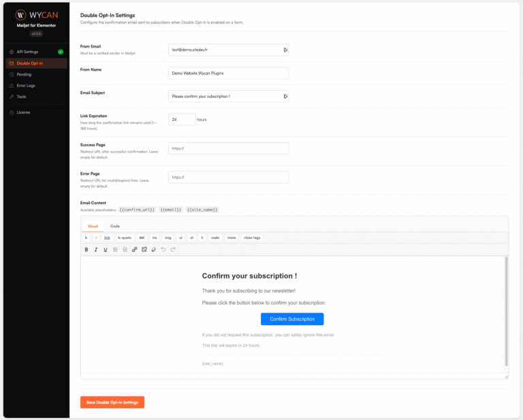Image resolution: width=523 pixels, height=420 pixels.
Task: Click the Error Logs warning icon
Action: click(x=12, y=85)
